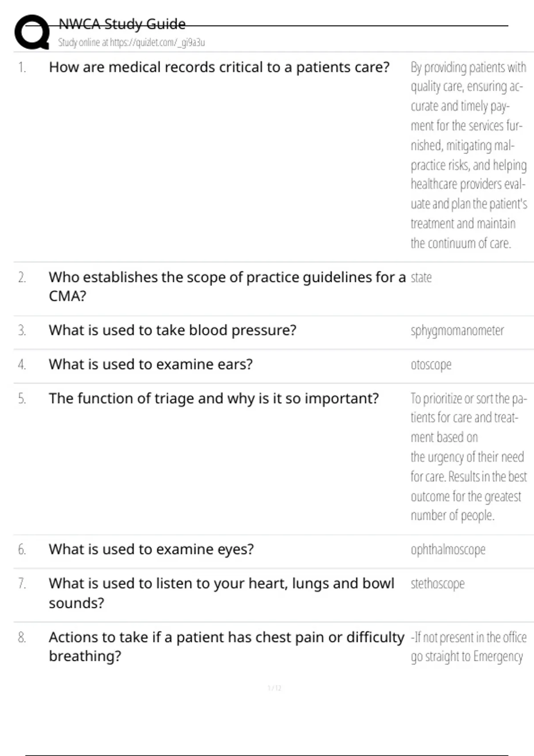Click the triage function question
The image size is (534, 756).
[214, 398]
